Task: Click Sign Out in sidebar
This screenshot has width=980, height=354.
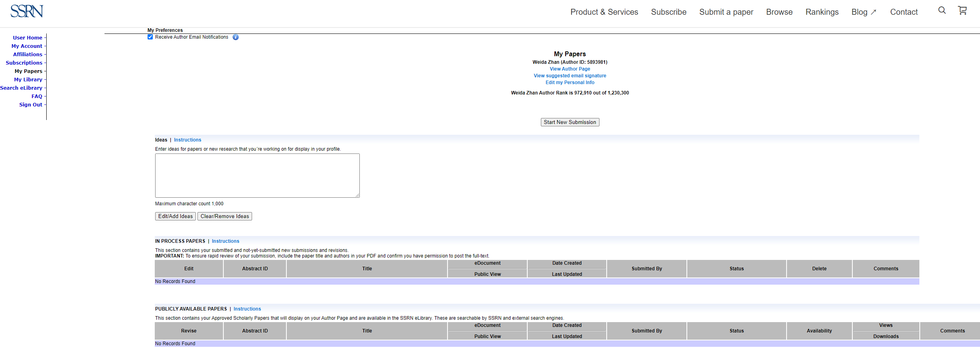Action: pos(31,105)
